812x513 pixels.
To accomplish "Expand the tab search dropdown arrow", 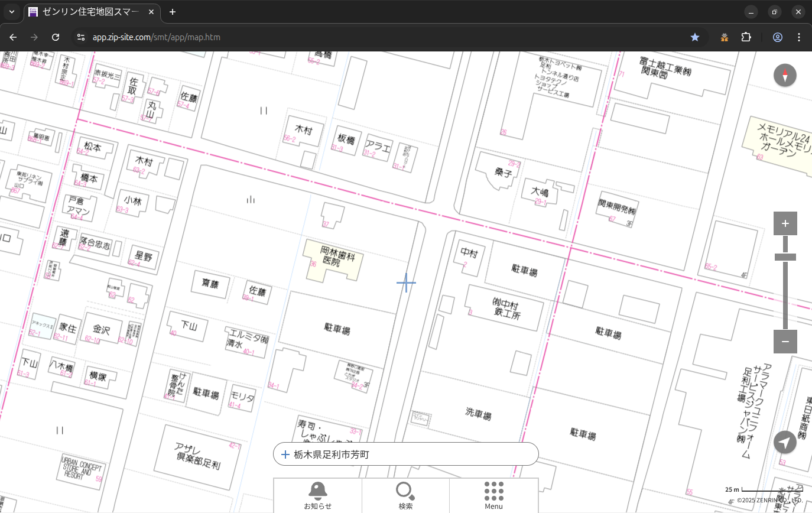I will (x=11, y=12).
